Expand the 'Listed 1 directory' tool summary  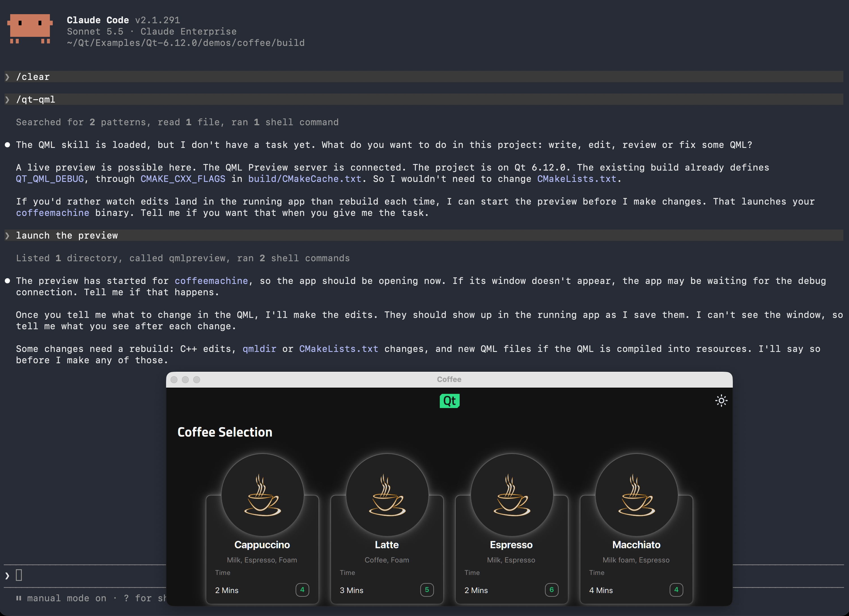click(183, 258)
